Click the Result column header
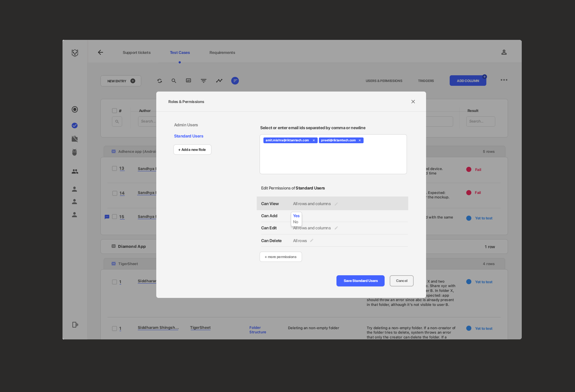Screen dimensions: 575x392 [473, 111]
